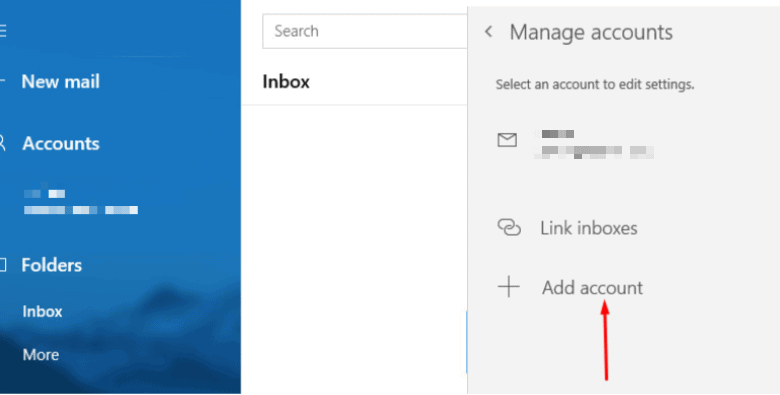The image size is (780, 395).
Task: Toggle the hamburger menu in the sidebar
Action: click(x=2, y=31)
